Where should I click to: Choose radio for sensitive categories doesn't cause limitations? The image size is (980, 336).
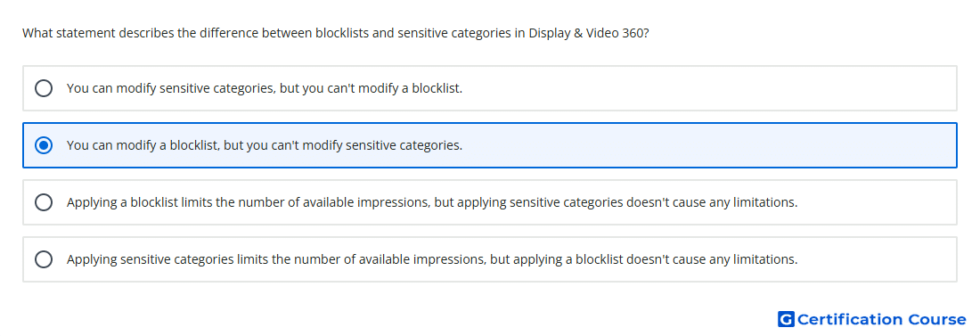(x=44, y=202)
